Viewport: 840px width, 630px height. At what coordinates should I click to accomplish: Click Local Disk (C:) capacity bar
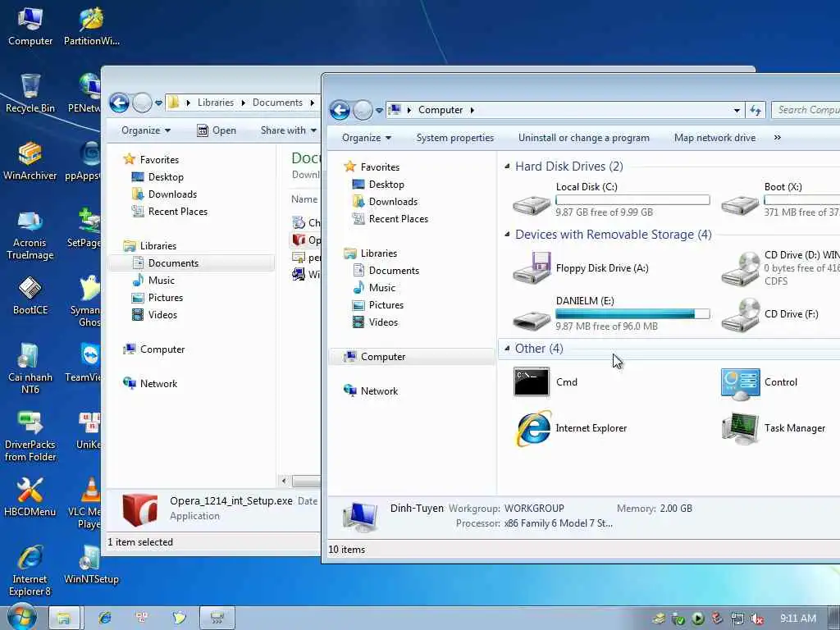(x=632, y=200)
